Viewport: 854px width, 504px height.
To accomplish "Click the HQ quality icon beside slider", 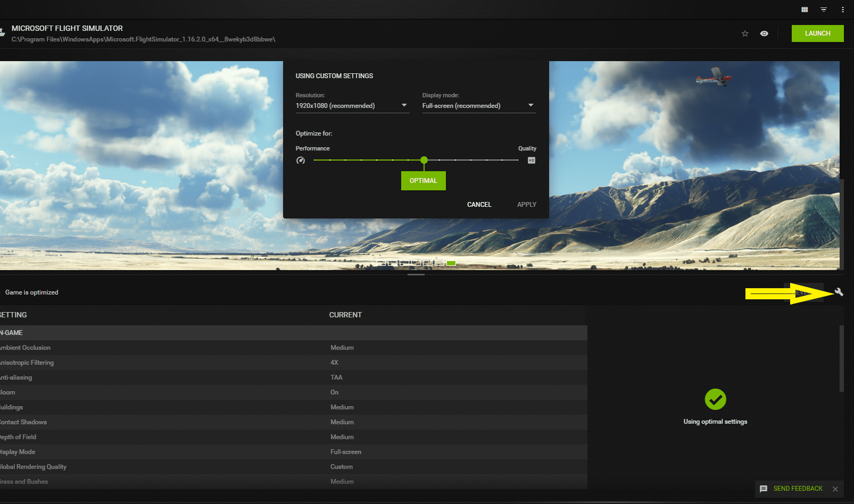I will [530, 160].
